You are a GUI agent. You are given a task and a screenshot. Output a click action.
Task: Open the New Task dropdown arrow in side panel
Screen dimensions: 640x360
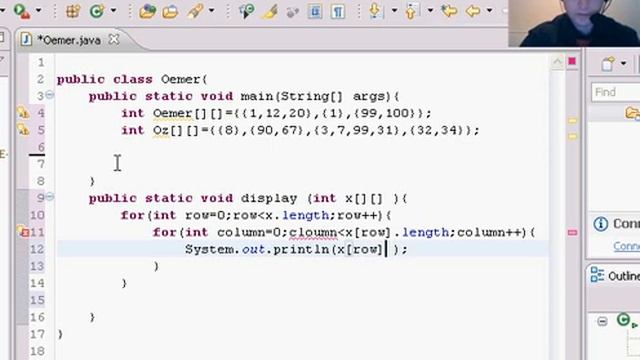point(623,64)
